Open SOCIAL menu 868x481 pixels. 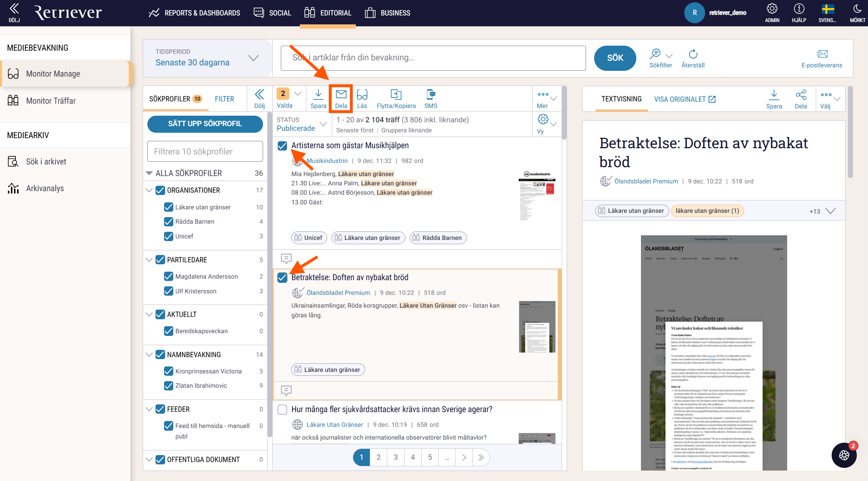(272, 13)
